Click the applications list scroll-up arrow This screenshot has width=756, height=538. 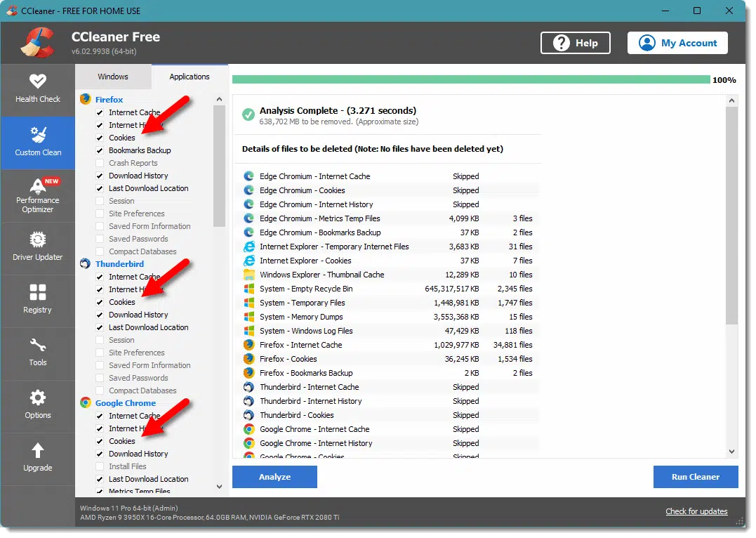coord(220,99)
